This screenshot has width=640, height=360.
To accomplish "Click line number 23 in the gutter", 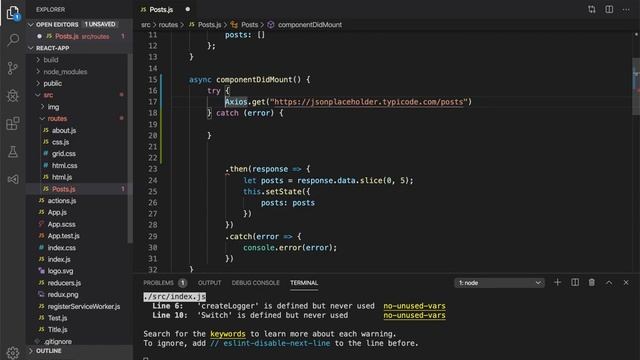I will [153, 169].
